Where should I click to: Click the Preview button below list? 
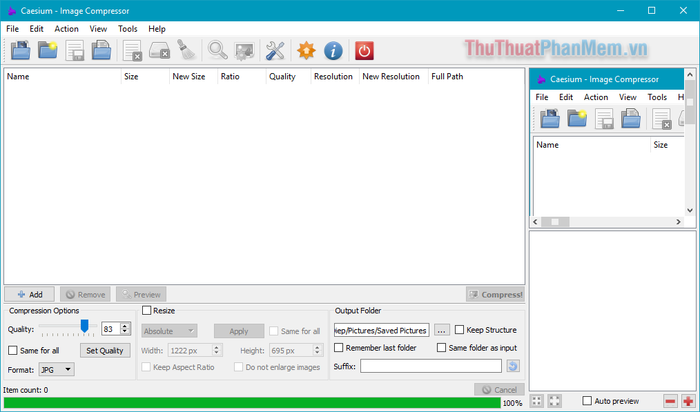(x=141, y=294)
